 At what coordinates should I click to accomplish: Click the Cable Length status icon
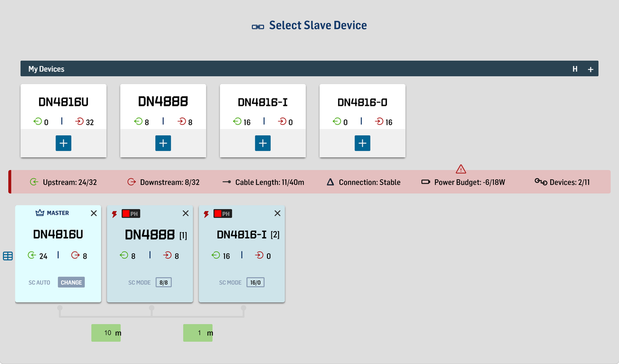click(226, 182)
